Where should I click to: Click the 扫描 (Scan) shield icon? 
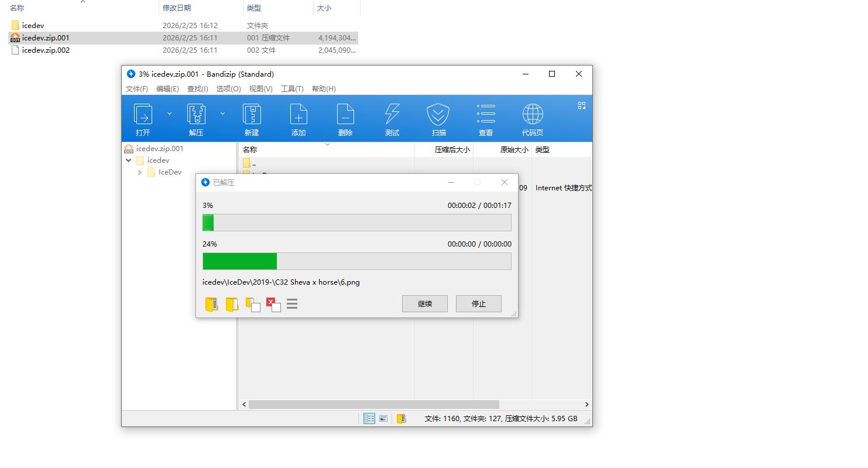pyautogui.click(x=438, y=114)
